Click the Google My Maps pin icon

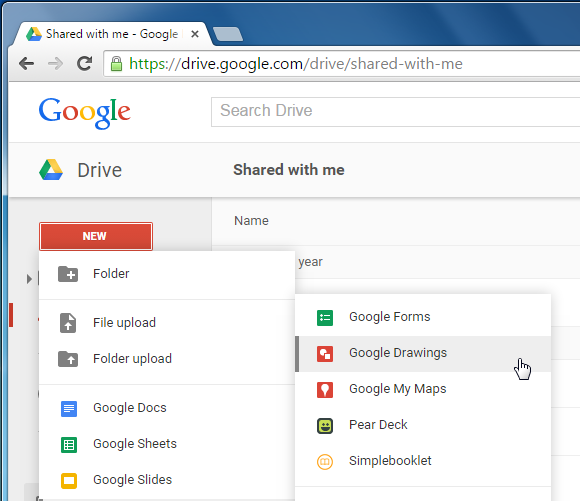[x=325, y=390]
